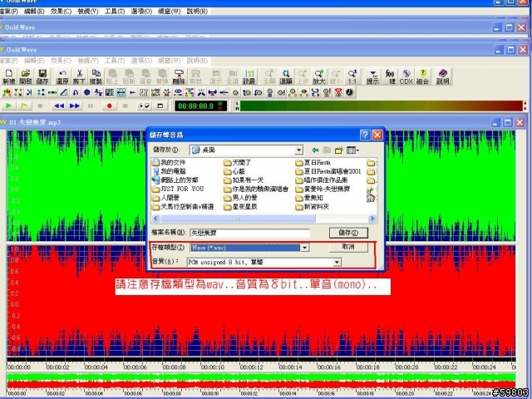This screenshot has width=532, height=399.
Task: Open the control properties check-mark button
Action: (145, 106)
